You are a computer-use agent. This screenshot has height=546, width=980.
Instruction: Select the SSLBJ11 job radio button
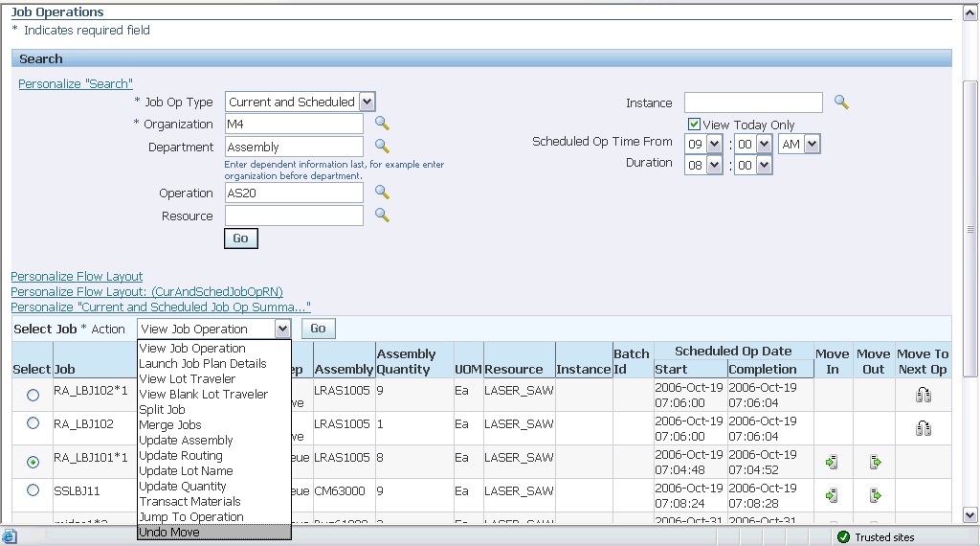(33, 490)
